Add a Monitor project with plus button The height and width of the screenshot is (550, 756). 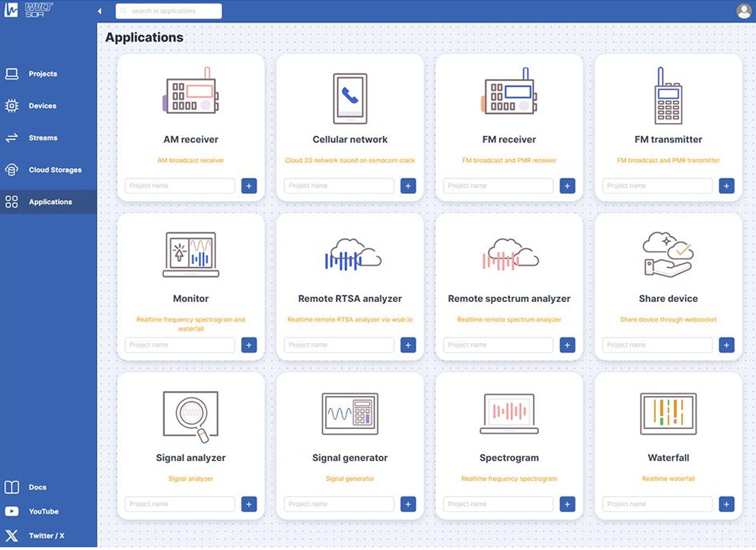249,345
